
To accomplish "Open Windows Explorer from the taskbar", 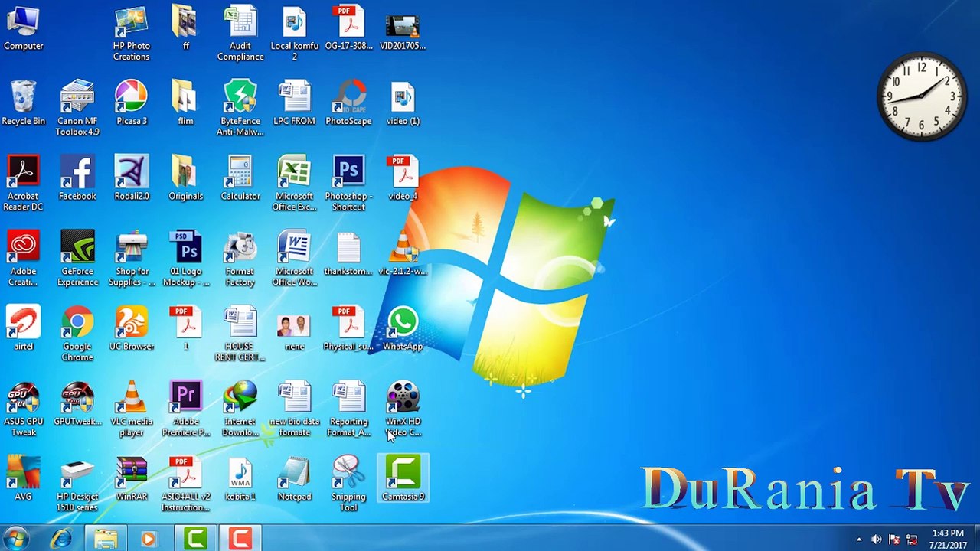I will pos(106,539).
